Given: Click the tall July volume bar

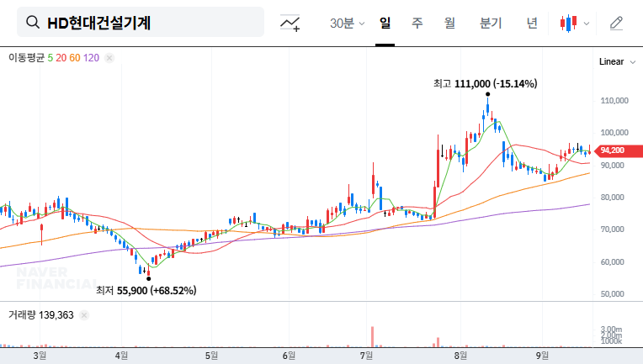Looking at the screenshot, I should [372, 337].
